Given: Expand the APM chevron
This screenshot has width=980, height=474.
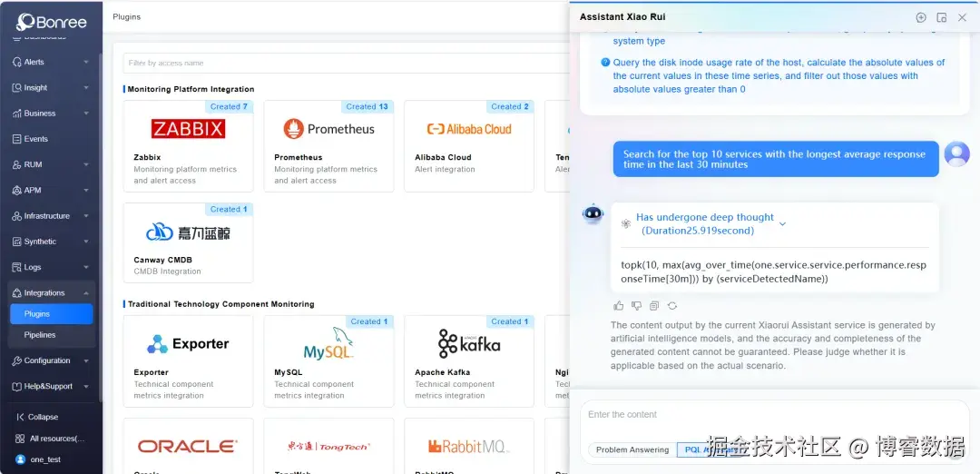Looking at the screenshot, I should tap(85, 190).
